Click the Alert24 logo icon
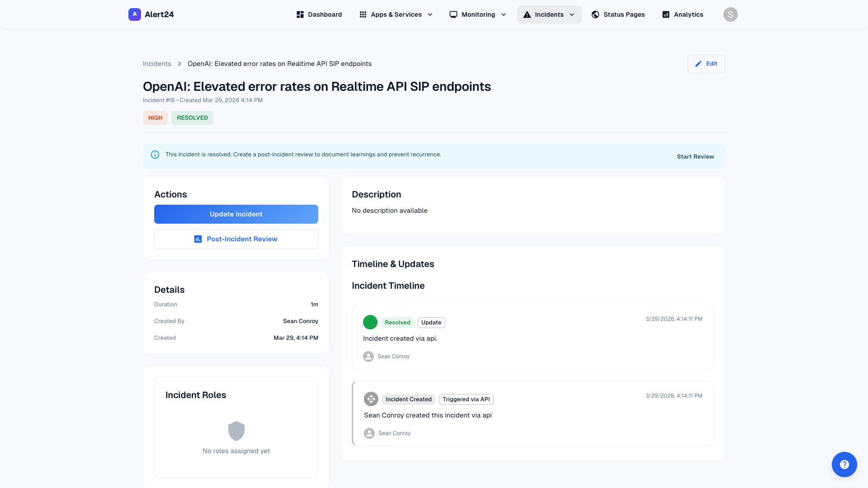This screenshot has height=488, width=868. (x=134, y=14)
